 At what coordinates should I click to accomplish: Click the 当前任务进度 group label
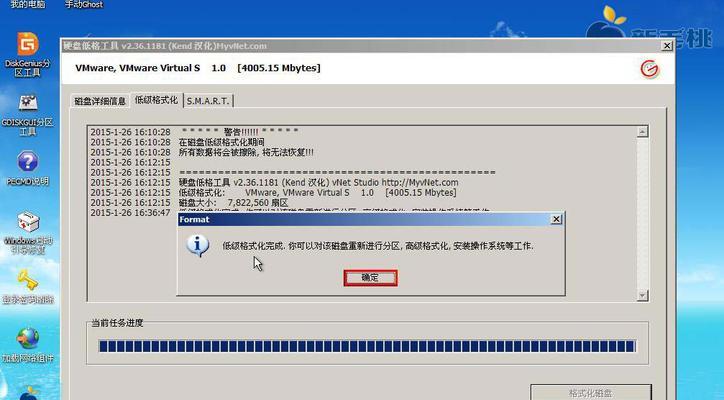[117, 323]
